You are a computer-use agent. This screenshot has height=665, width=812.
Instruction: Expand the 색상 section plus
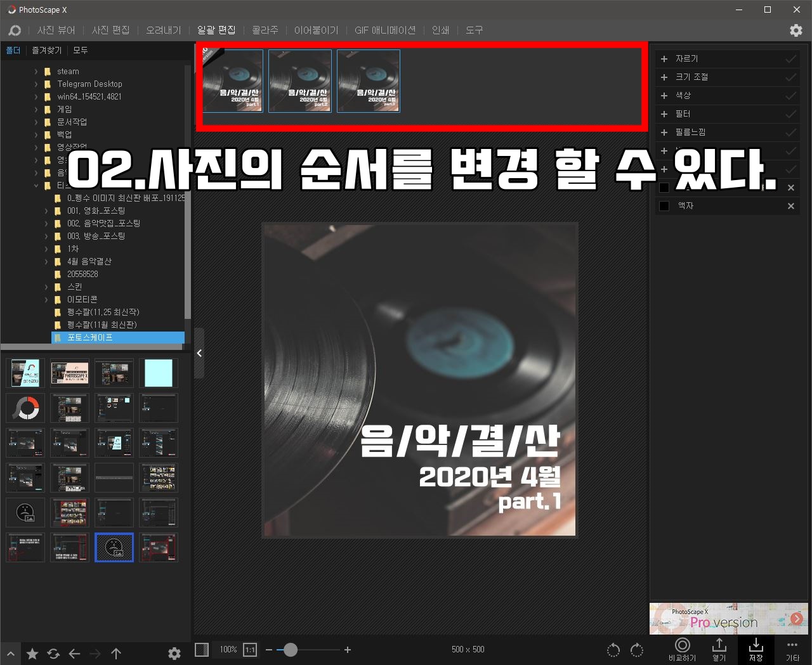click(664, 96)
